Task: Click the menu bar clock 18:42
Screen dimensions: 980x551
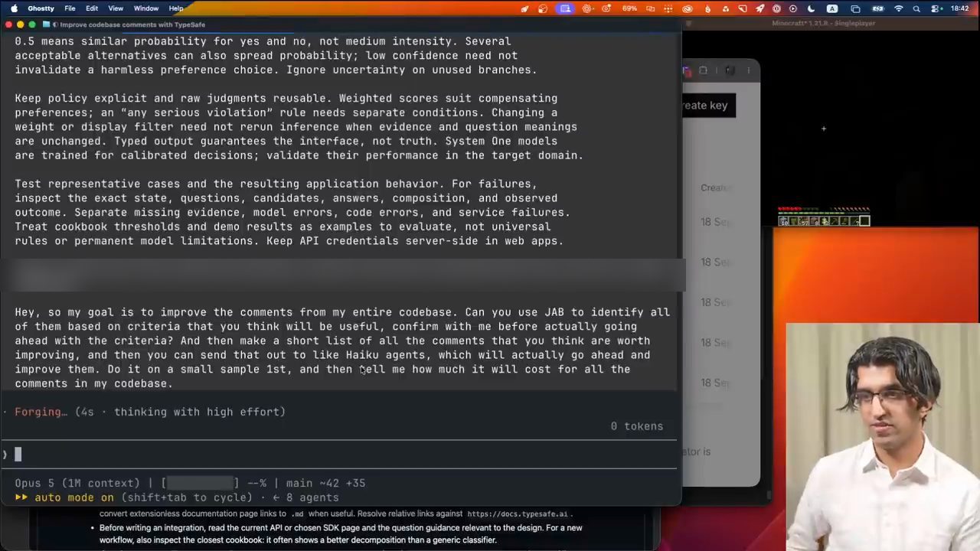Action: [x=960, y=8]
